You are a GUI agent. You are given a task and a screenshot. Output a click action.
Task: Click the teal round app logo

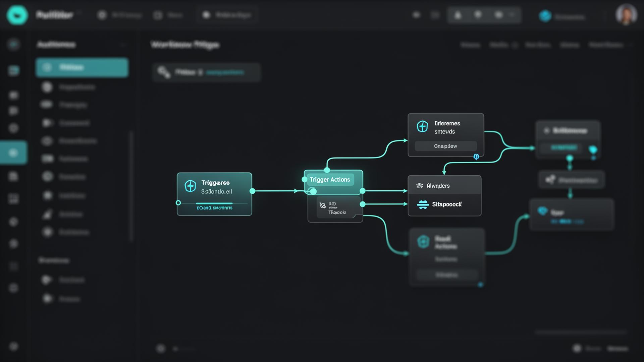[17, 15]
